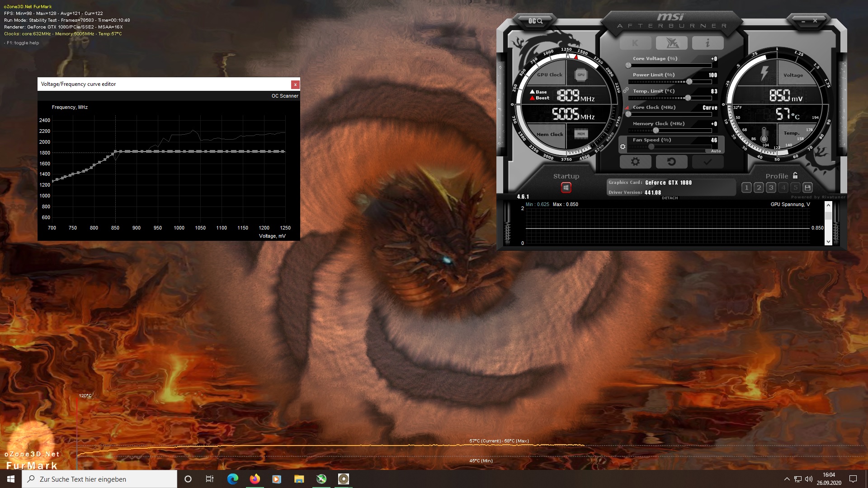
Task: Toggle Apply at Windows Startup button
Action: [566, 188]
